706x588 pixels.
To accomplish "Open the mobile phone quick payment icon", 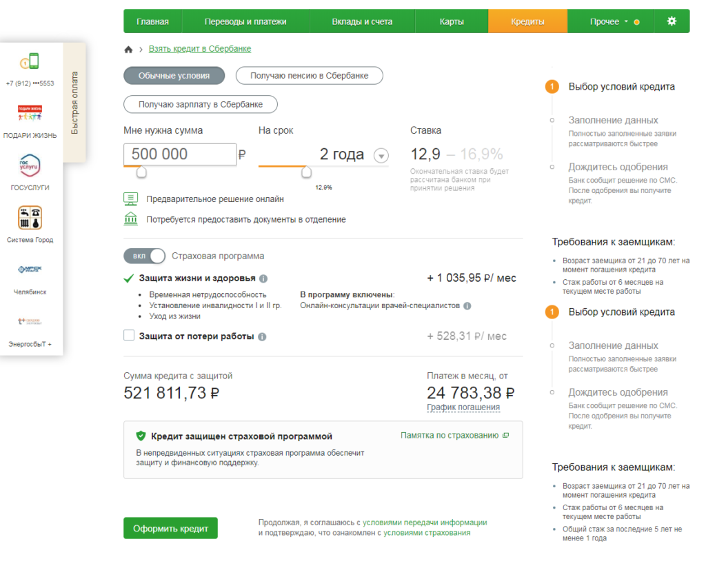I will coord(30,62).
